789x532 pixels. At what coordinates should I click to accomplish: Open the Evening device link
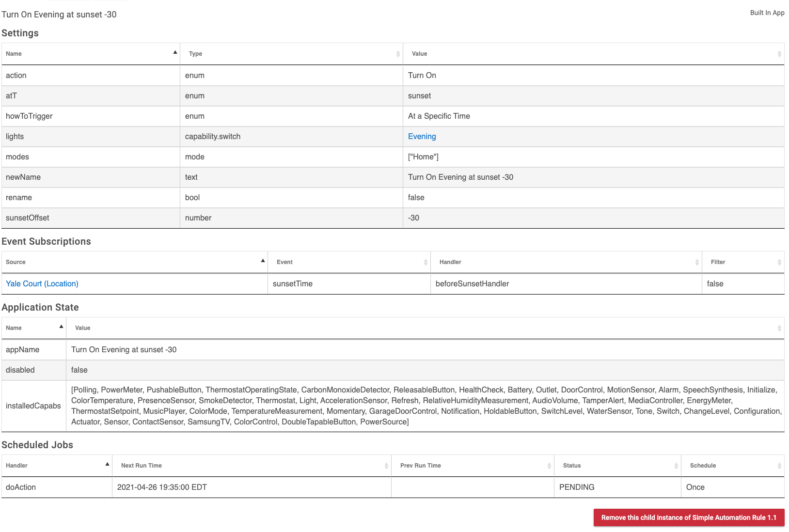coord(422,137)
